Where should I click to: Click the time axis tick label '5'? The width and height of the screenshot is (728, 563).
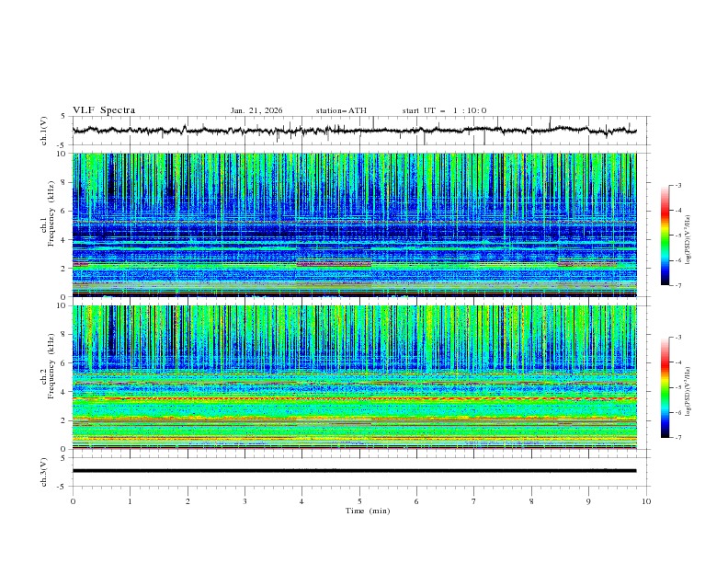coord(359,501)
